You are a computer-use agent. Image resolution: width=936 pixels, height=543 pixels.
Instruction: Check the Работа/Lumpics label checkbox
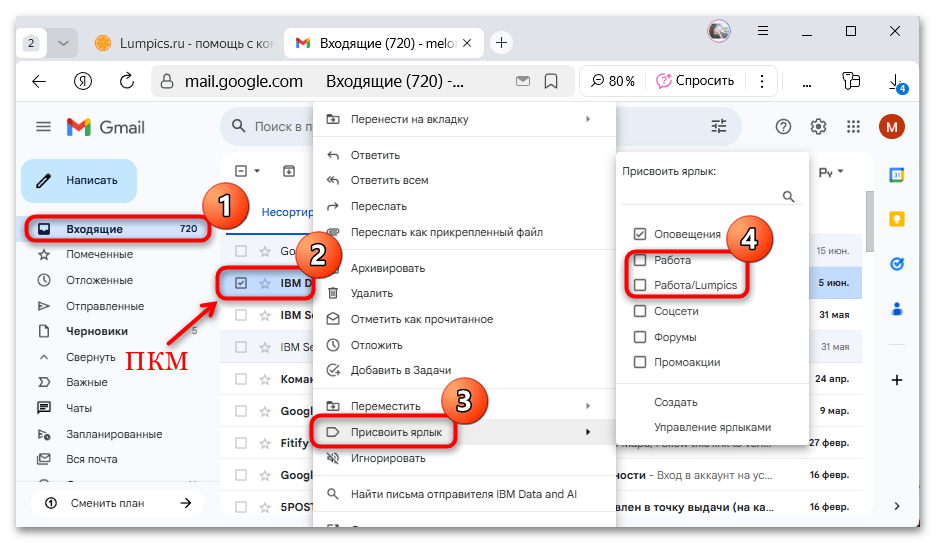coord(640,285)
